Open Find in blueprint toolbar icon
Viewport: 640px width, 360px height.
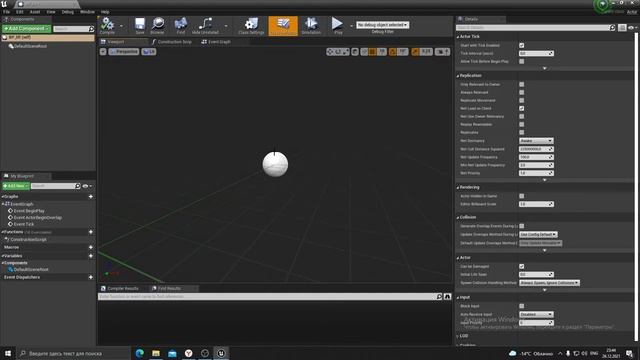click(180, 26)
